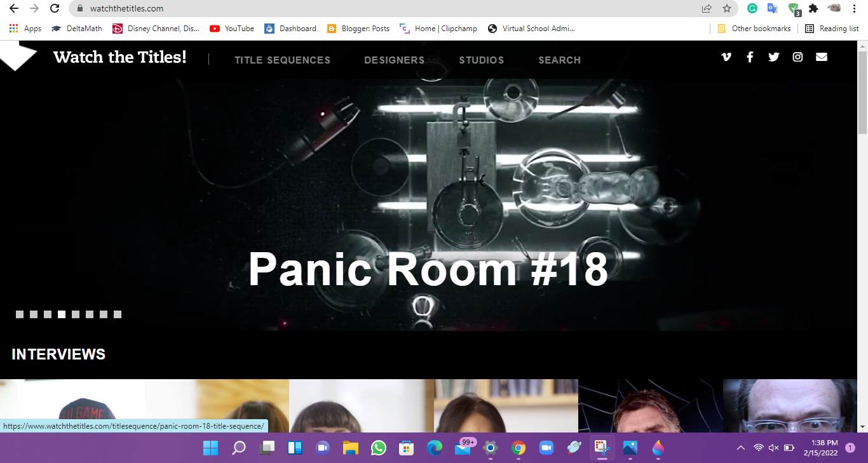Image resolution: width=868 pixels, height=463 pixels.
Task: Open Zoom from the taskbar
Action: 546,448
